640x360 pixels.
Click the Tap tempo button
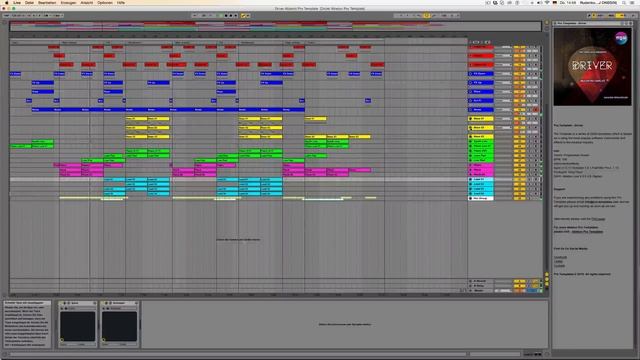pos(7,16)
